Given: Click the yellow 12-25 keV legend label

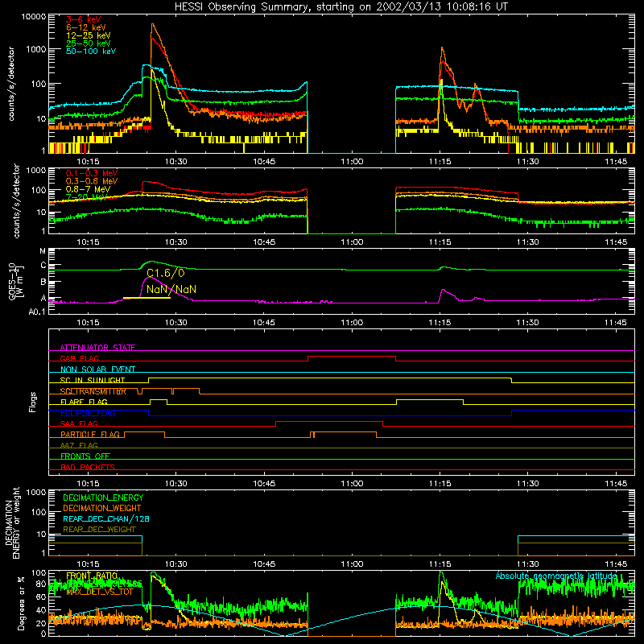Looking at the screenshot, I should point(88,35).
